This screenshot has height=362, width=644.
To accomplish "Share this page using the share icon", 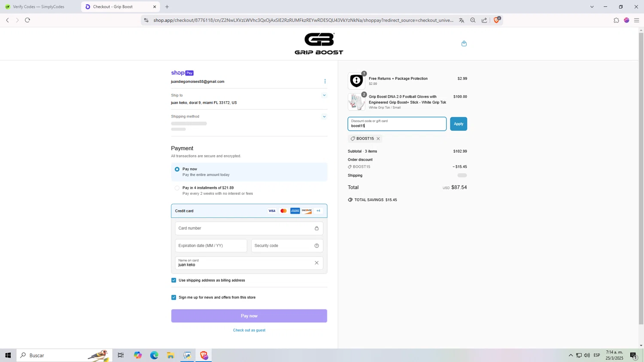I will (484, 20).
